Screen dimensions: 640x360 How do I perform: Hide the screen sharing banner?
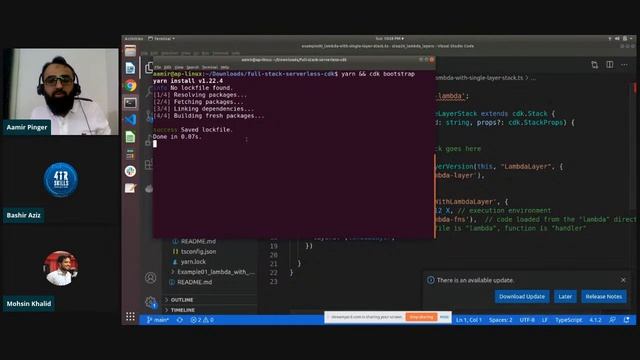[444, 317]
